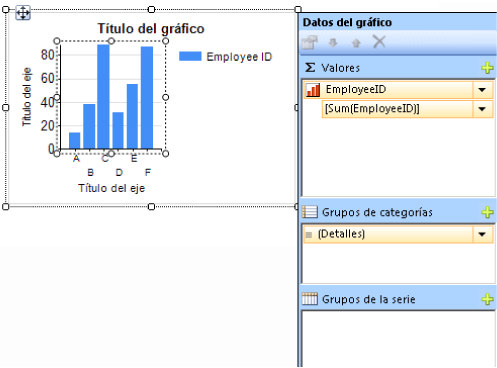Click the category label B on horizontal axis
The image size is (497, 368).
tap(90, 173)
